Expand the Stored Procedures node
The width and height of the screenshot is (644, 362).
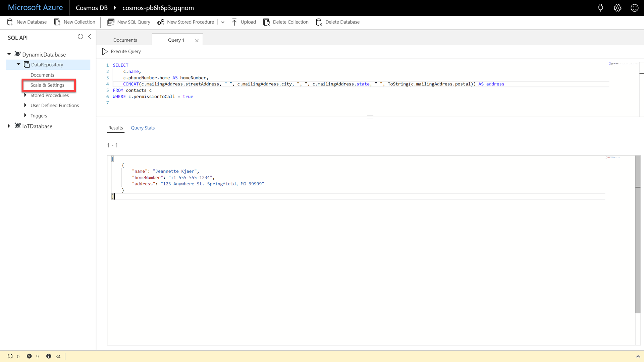25,95
